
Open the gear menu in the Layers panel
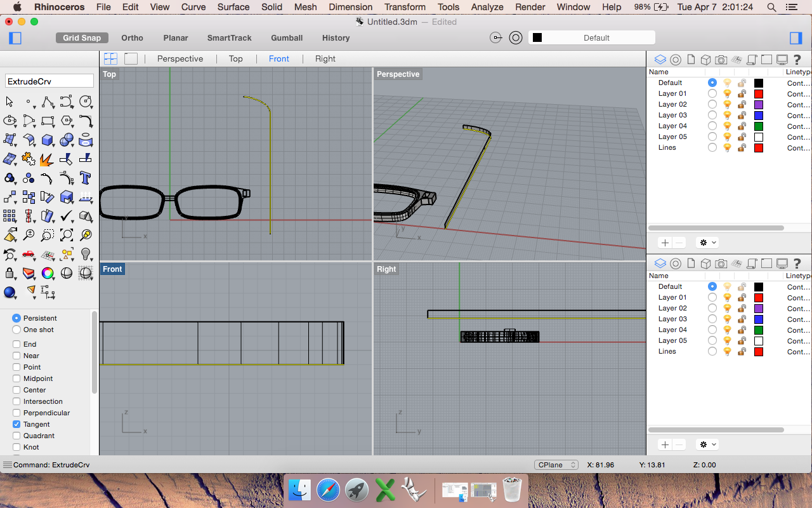coord(707,242)
